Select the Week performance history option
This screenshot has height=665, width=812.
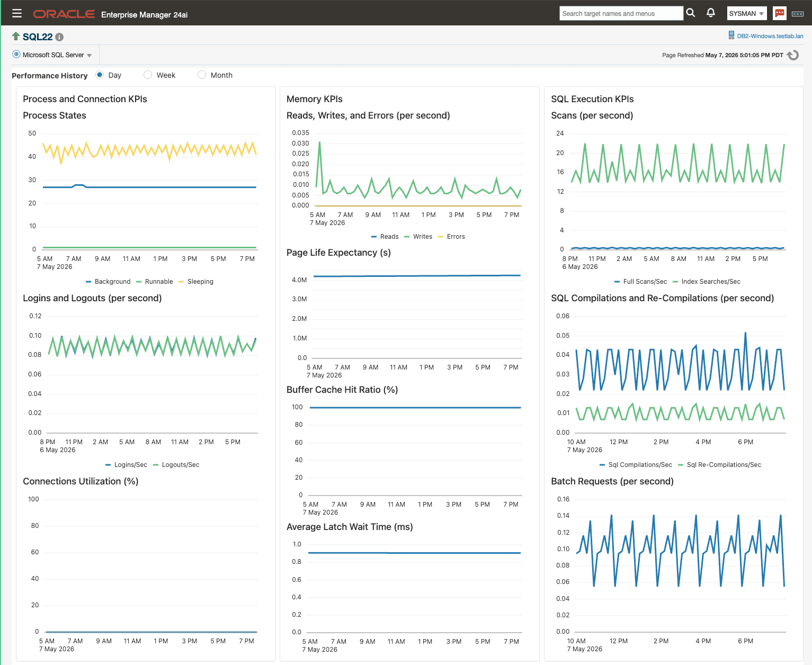tap(148, 75)
